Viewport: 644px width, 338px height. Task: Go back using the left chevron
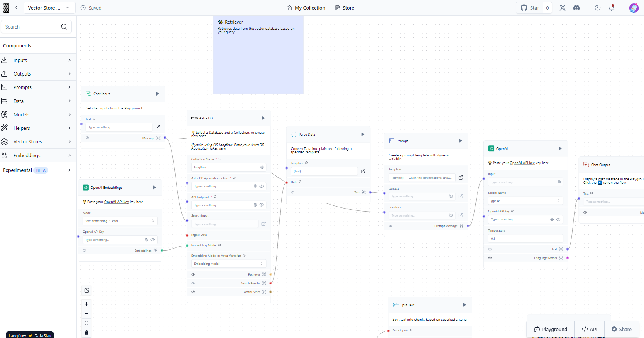click(x=16, y=8)
